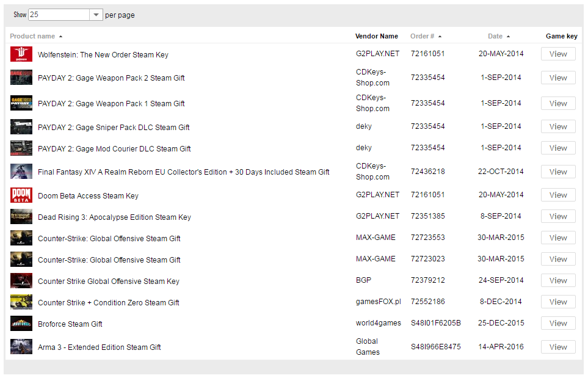This screenshot has width=588, height=378.
Task: Click Doom Beta Access thumbnail
Action: pos(21,195)
